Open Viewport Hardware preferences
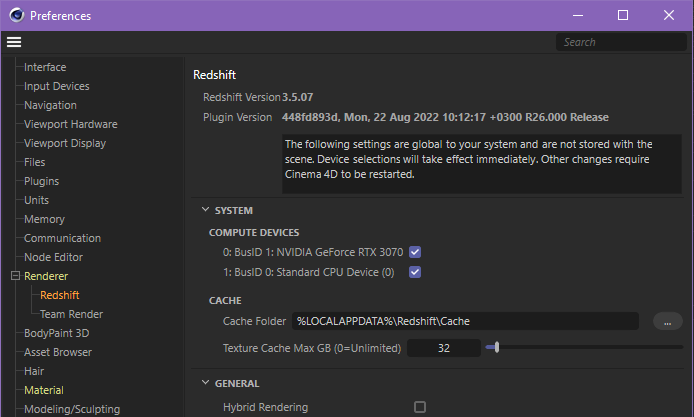The width and height of the screenshot is (694, 417). (x=70, y=124)
